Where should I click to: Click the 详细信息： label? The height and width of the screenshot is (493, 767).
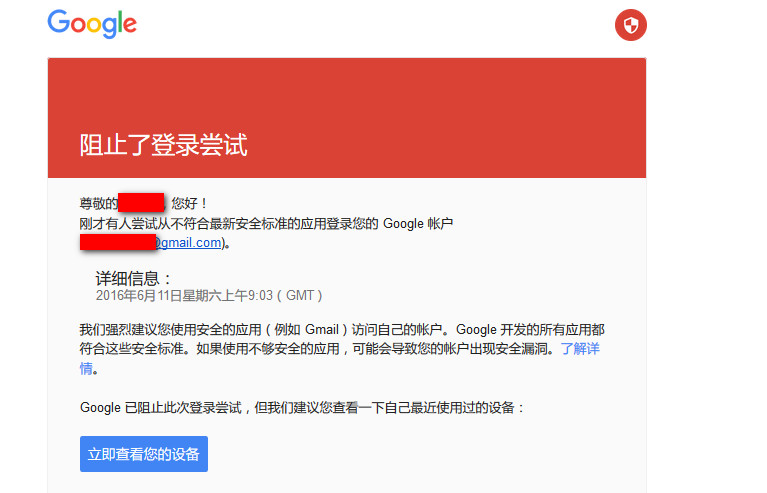tap(134, 279)
